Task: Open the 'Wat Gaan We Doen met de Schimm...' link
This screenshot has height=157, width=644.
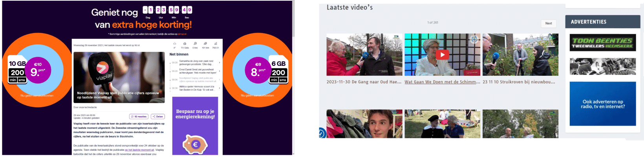Action: (x=443, y=82)
